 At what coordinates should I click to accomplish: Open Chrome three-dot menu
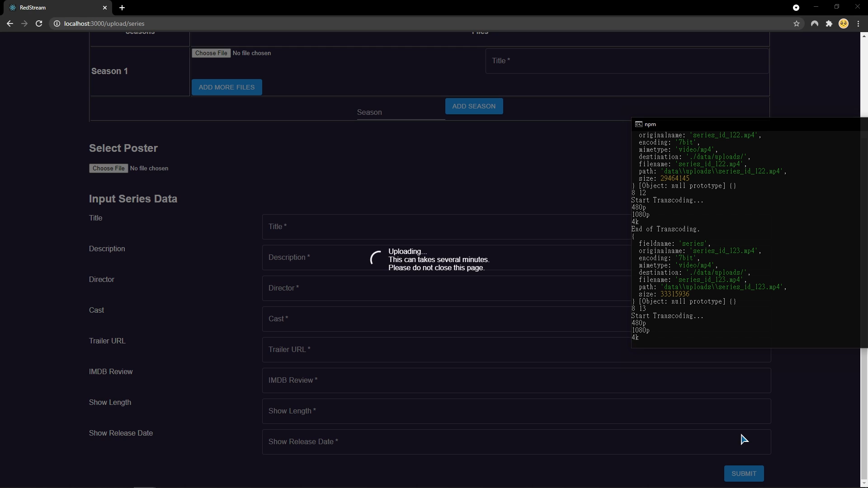(859, 23)
